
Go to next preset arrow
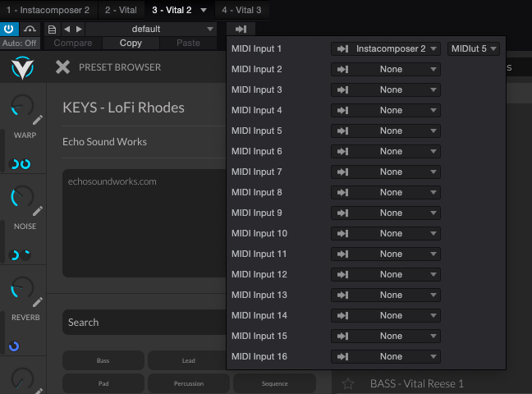pyautogui.click(x=79, y=30)
